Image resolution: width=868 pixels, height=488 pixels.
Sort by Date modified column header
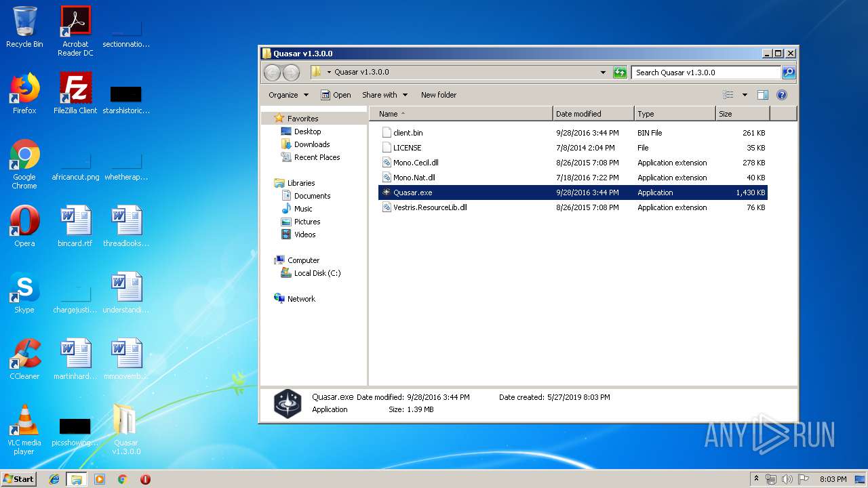tap(593, 114)
